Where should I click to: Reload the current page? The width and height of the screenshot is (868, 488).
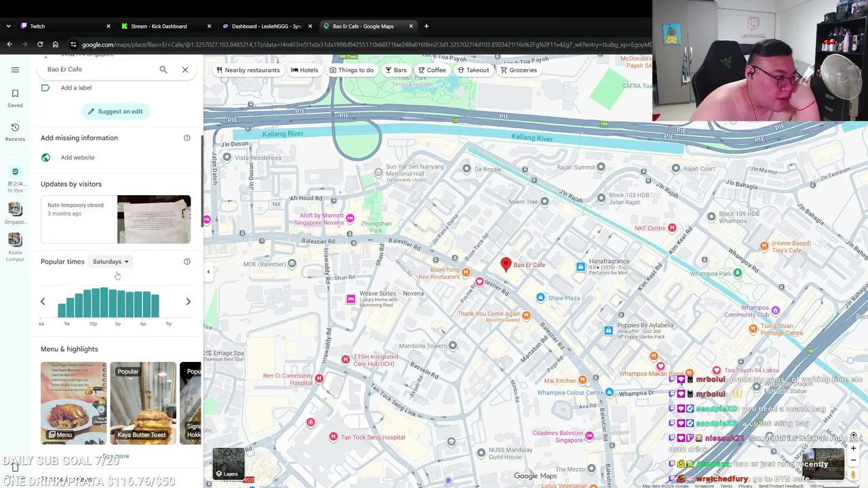(x=40, y=45)
